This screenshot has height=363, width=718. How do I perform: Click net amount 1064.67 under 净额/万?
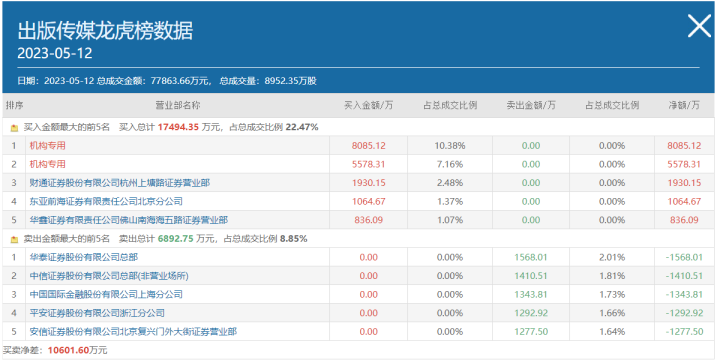click(x=684, y=201)
